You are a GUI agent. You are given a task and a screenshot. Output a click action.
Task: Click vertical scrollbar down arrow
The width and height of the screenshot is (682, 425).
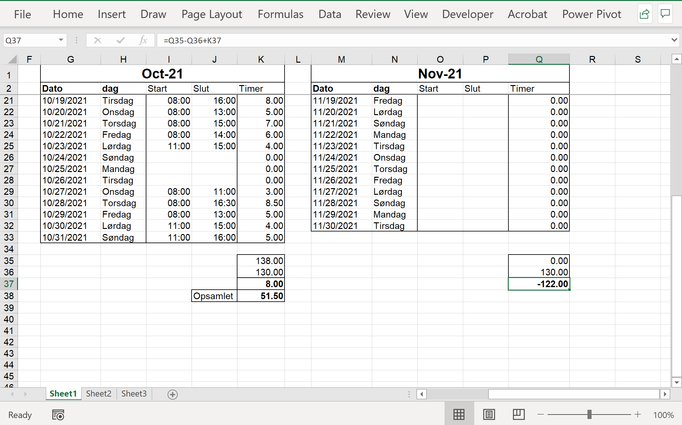(676, 382)
